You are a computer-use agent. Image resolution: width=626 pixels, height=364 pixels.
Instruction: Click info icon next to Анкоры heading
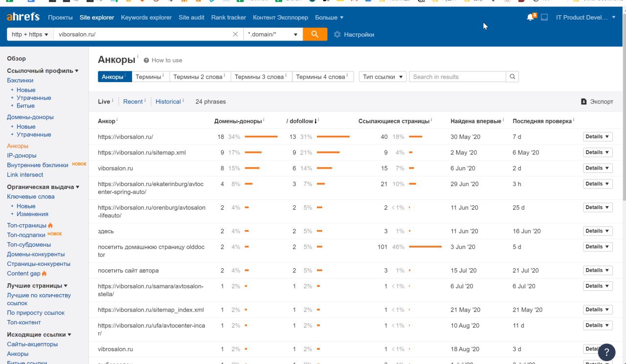(x=138, y=57)
